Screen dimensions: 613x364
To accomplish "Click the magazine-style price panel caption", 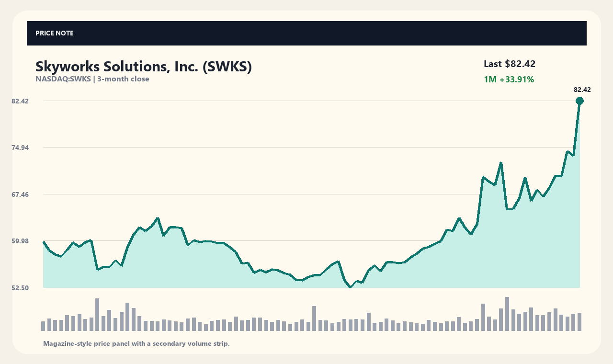I will [x=136, y=343].
